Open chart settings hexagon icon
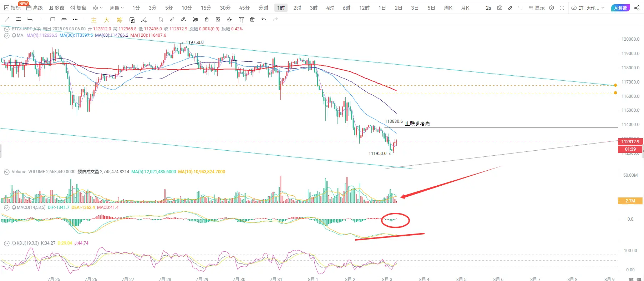Screen dimensions: 644x281 tap(552, 8)
